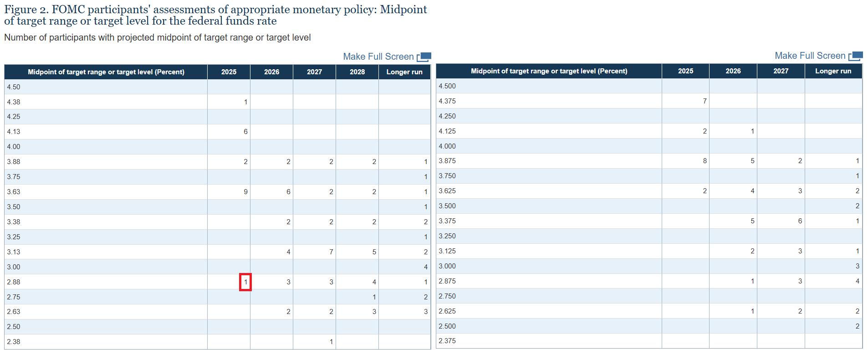The height and width of the screenshot is (350, 868).
Task: Click Midpoint of target range header, left table
Action: pos(106,72)
